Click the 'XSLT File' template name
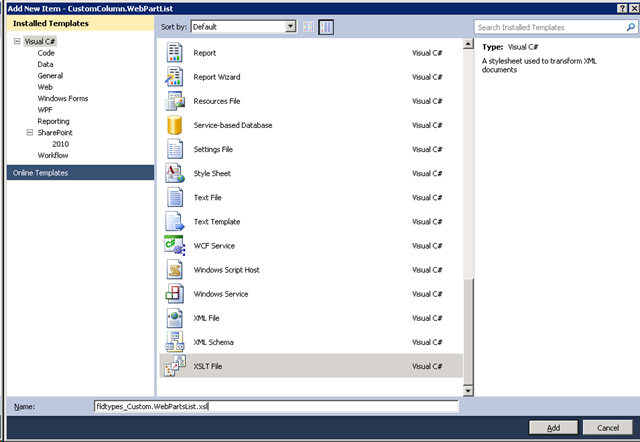Image resolution: width=640 pixels, height=442 pixels. click(x=208, y=366)
